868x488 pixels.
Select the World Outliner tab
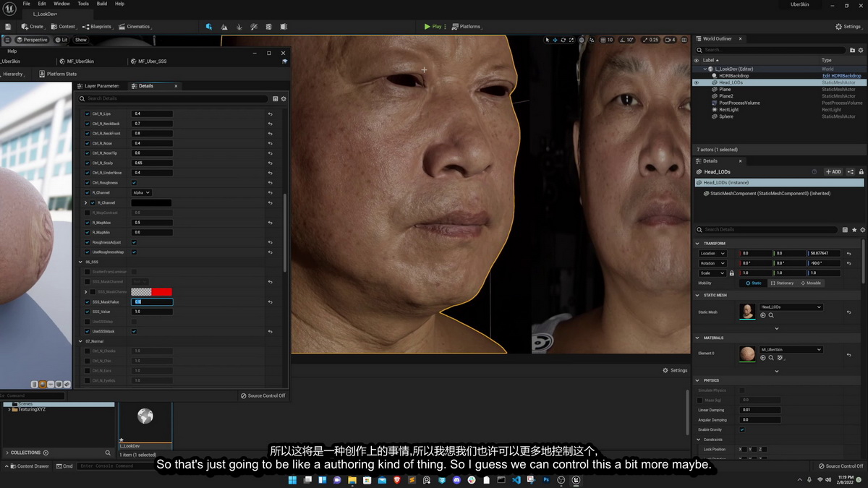[x=717, y=39]
